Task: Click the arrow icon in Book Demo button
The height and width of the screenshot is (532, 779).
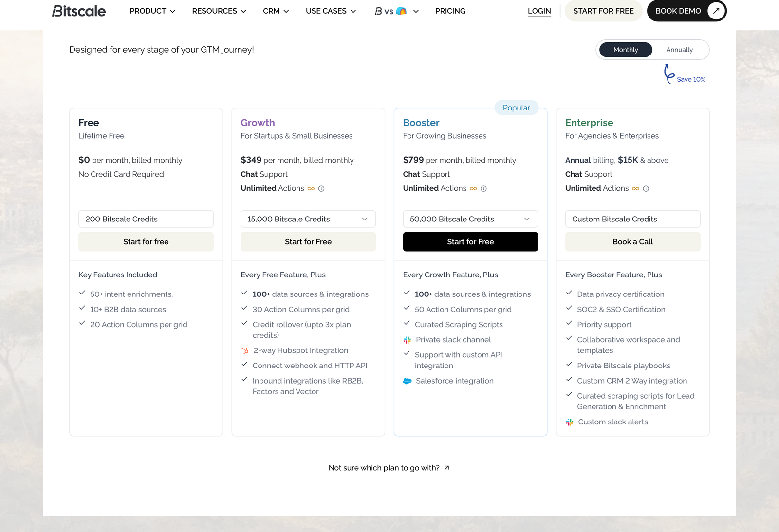Action: pyautogui.click(x=716, y=11)
